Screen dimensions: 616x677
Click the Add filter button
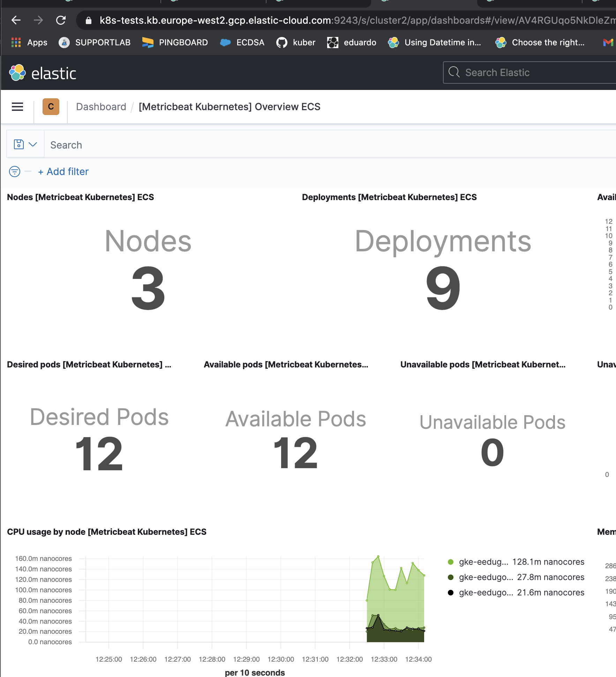(63, 172)
